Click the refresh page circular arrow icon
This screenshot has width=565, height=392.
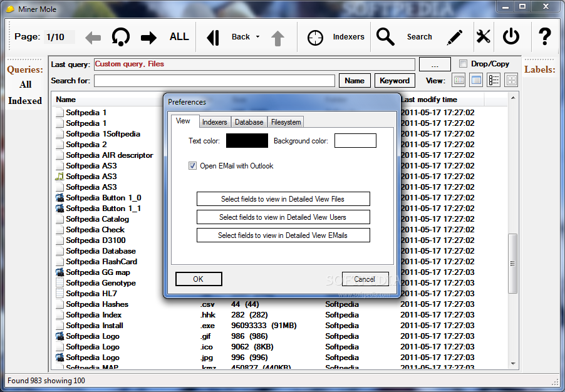pos(120,37)
